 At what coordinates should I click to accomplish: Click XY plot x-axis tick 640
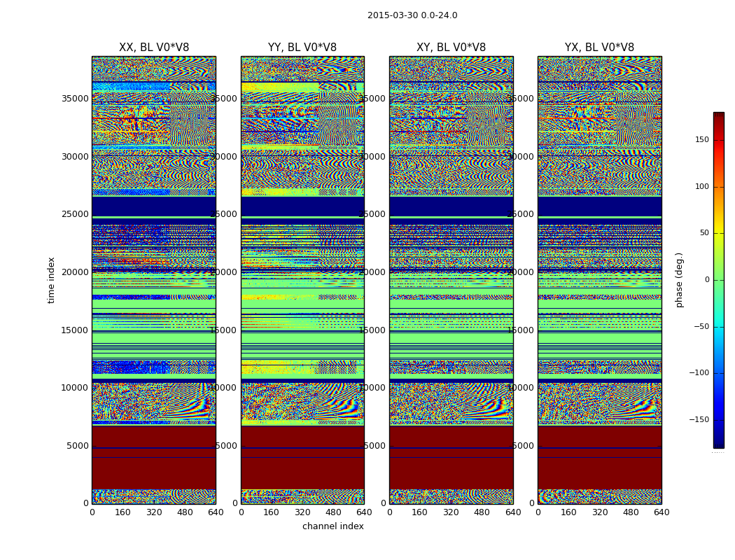(x=513, y=512)
